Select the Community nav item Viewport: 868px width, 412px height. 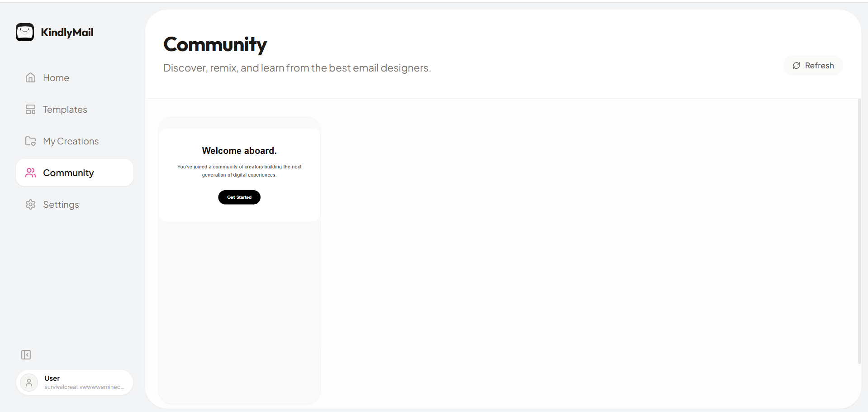68,172
